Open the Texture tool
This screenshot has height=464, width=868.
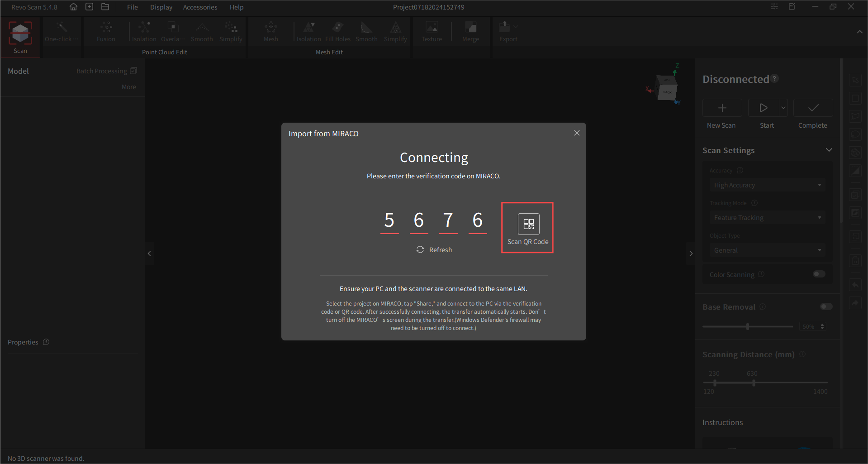(432, 32)
